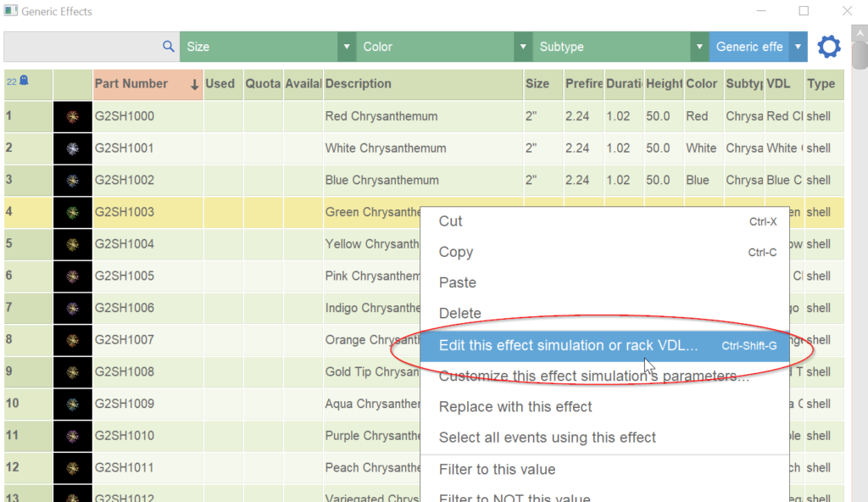Click the app icon in title bar
This screenshot has width=868, height=502.
point(10,12)
